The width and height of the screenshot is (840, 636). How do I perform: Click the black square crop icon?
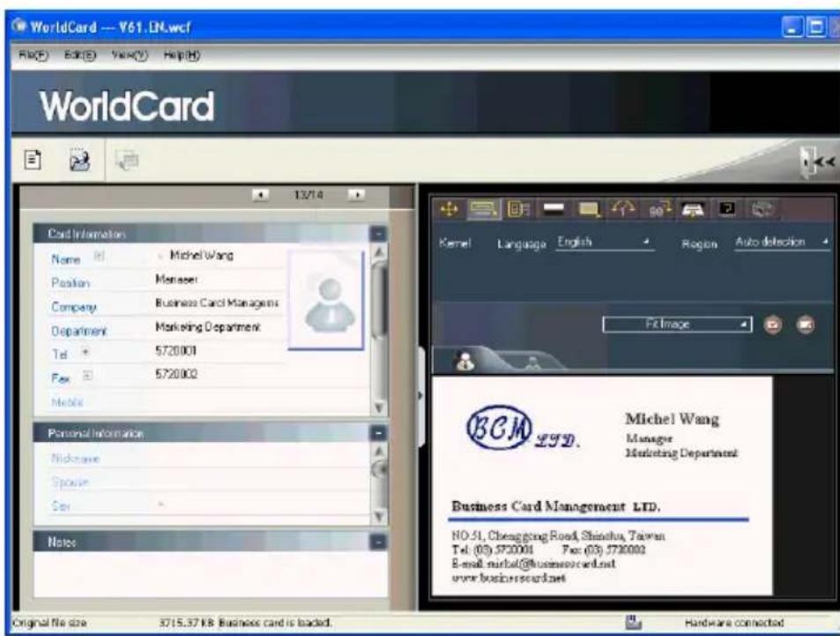click(727, 208)
